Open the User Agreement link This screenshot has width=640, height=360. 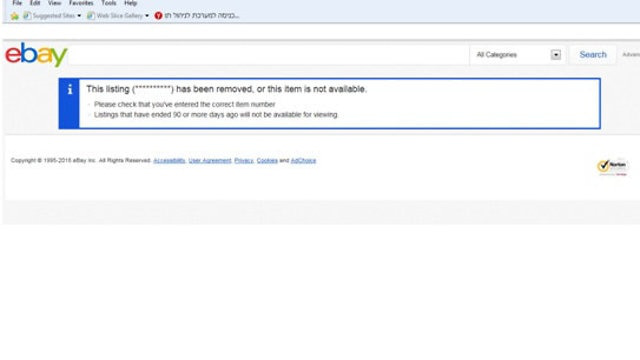pos(210,160)
